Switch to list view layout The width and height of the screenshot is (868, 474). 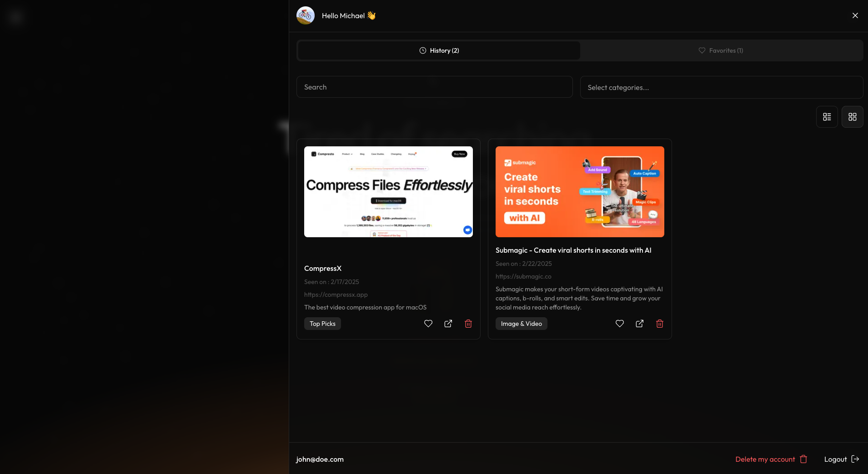[x=827, y=117]
